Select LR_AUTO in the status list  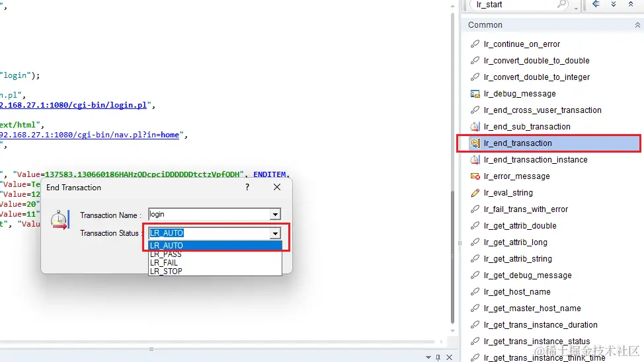tap(215, 246)
